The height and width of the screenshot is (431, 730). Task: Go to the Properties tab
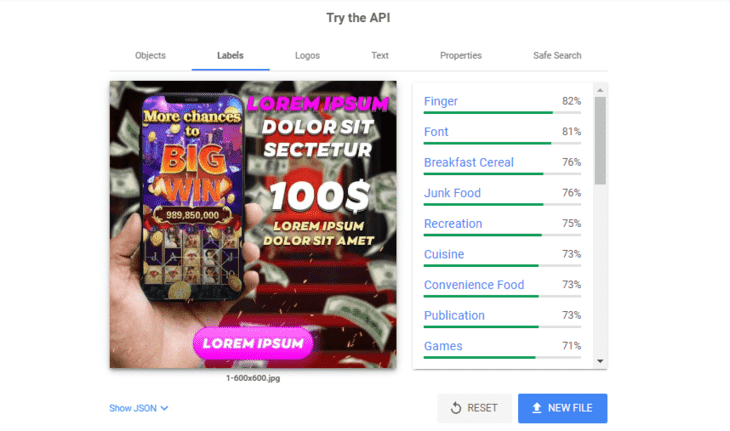[461, 55]
